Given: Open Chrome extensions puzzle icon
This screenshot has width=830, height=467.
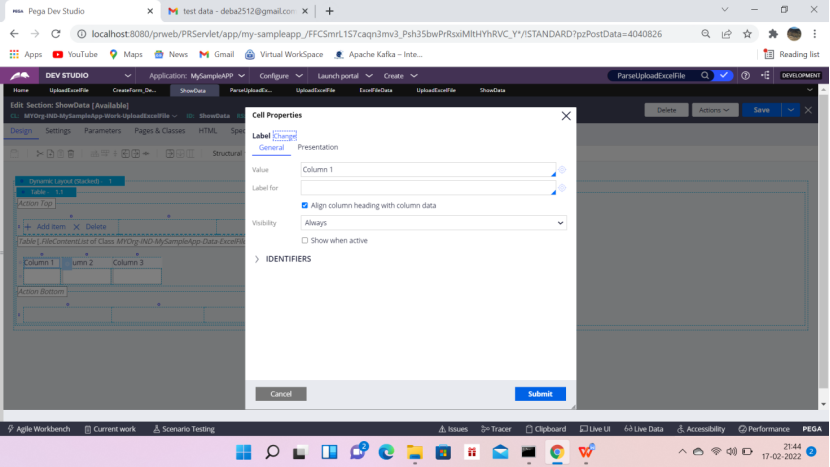Looking at the screenshot, I should pyautogui.click(x=773, y=34).
